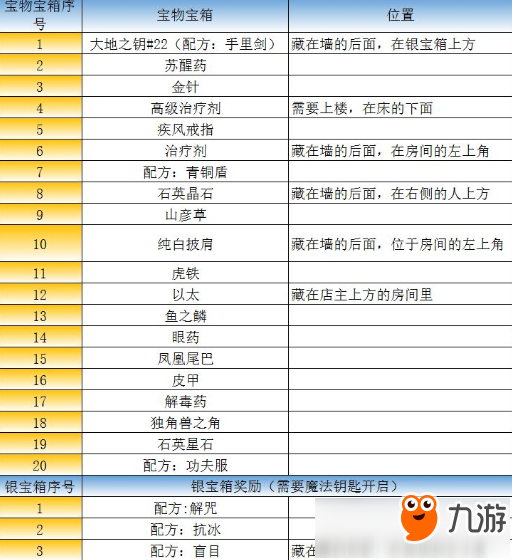Select the '配方：功夫服' cell
Viewport: 512px width, 560px height.
(185, 466)
